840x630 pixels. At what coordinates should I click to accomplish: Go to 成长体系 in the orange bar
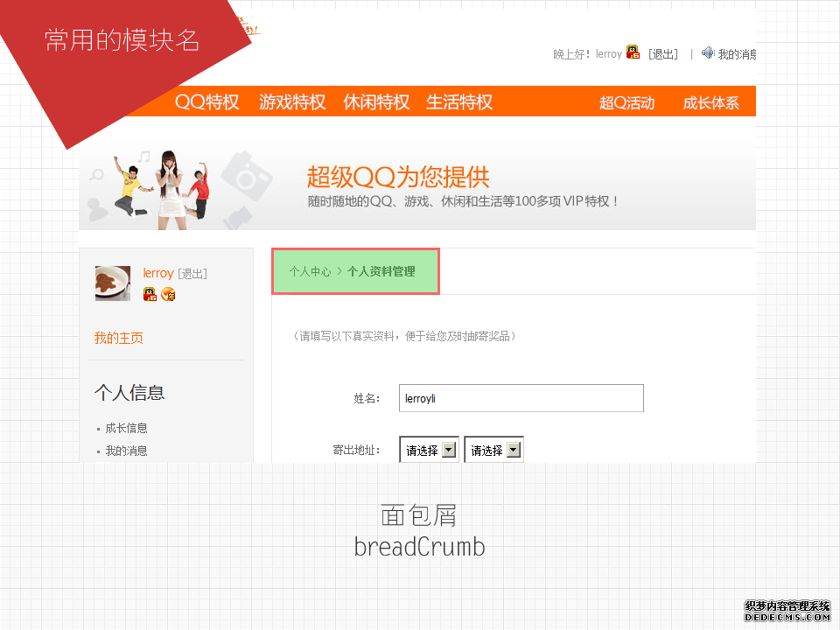pos(710,103)
